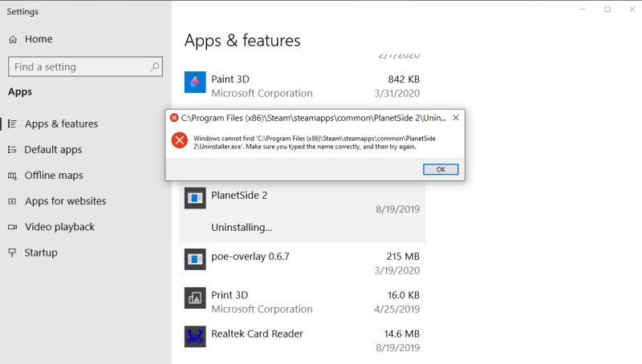The image size is (642, 364).
Task: Select the PlanetSide 2 entry name
Action: pyautogui.click(x=239, y=195)
